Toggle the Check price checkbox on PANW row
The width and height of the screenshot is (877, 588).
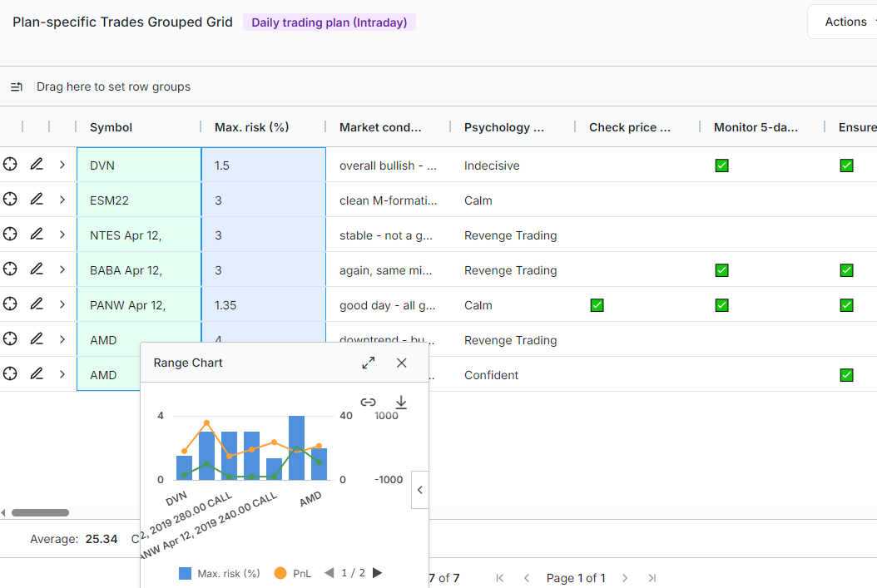coord(597,305)
